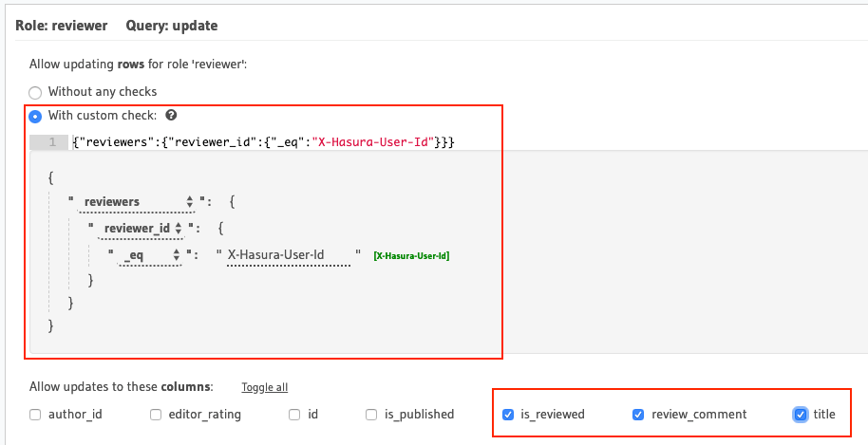868x445 pixels.
Task: Click the 'Role: reviewer' heading
Action: [x=62, y=26]
